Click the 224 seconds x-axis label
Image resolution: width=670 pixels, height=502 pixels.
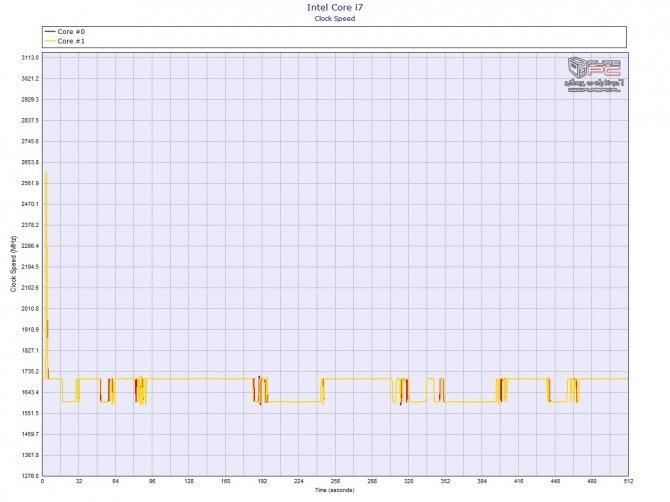point(299,481)
